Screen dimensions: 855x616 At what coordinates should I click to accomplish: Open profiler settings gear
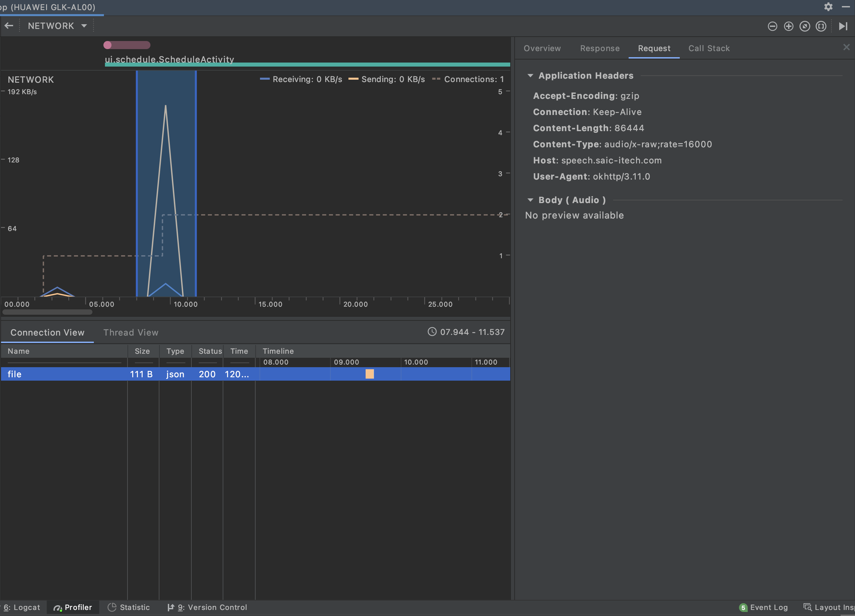[828, 7]
